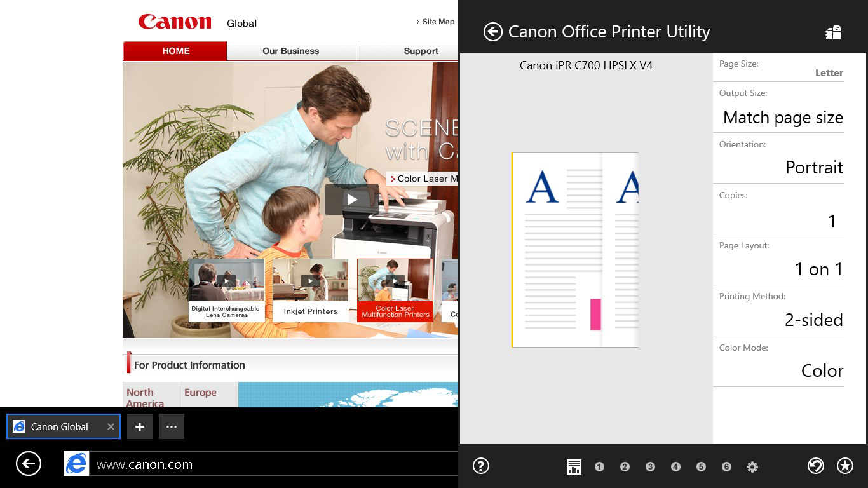Add settings to favorites with star icon
The width and height of the screenshot is (868, 488).
click(x=844, y=466)
